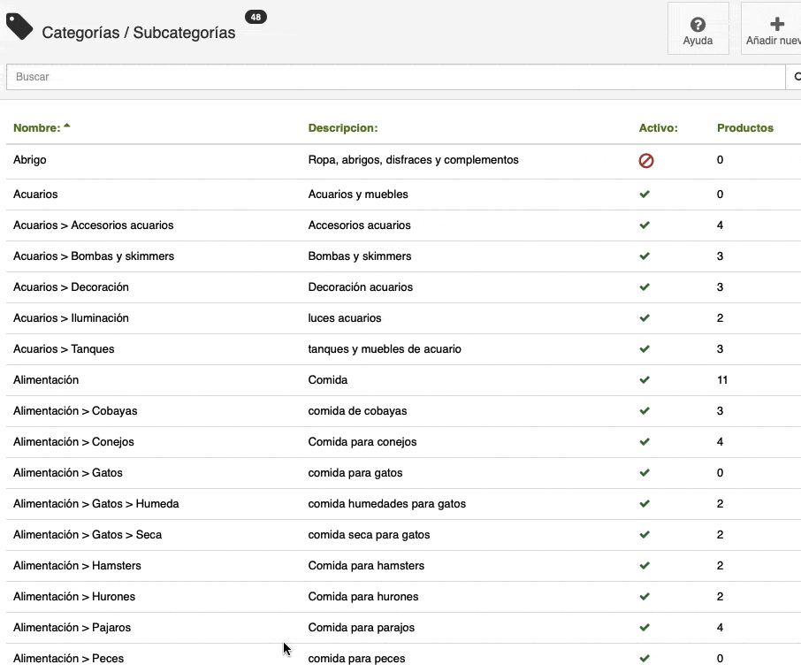Disable the Acuarios category in the Activo column

(x=645, y=194)
